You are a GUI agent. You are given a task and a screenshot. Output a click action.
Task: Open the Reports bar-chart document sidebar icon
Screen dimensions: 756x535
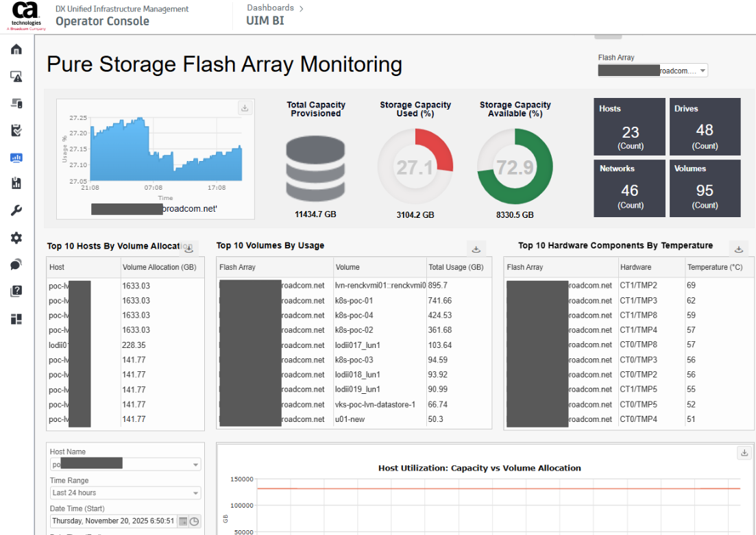(x=16, y=183)
